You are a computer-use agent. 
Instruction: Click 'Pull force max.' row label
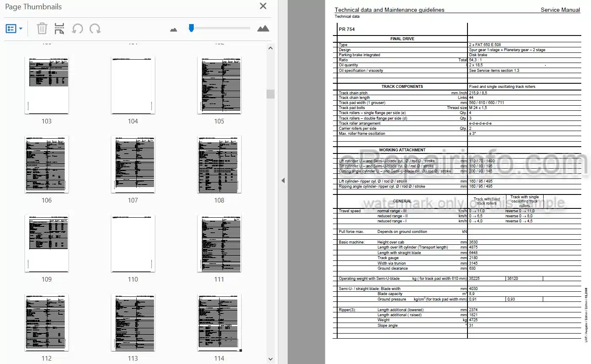point(351,232)
